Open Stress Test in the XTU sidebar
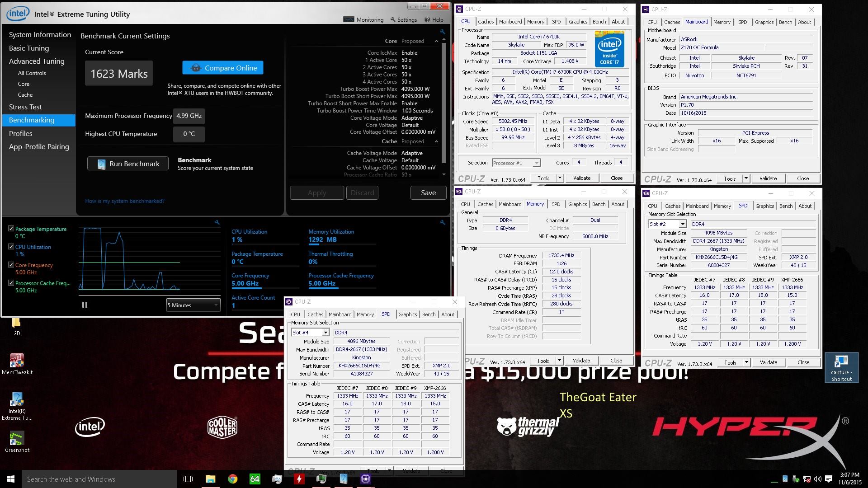This screenshot has width=868, height=488. point(25,107)
